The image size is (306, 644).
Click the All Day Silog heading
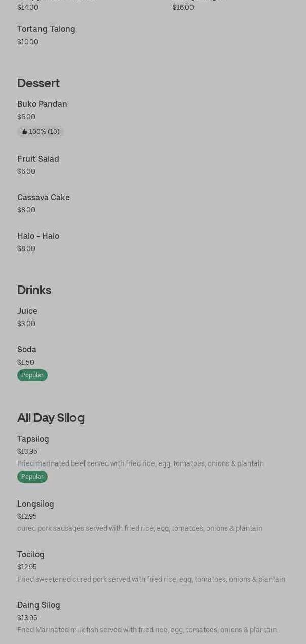(51, 418)
